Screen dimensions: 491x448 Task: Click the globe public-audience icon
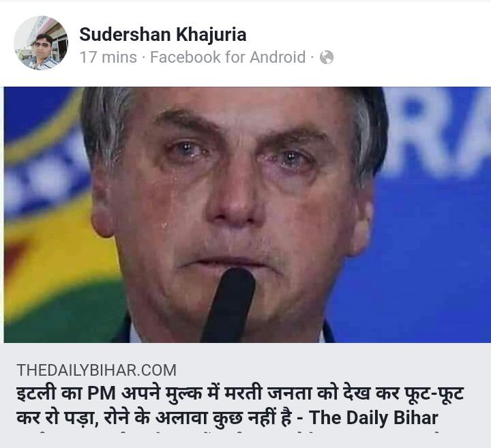(x=327, y=57)
